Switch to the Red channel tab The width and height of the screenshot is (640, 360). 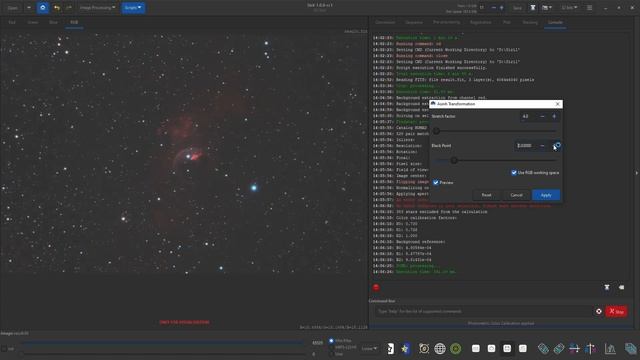click(12, 22)
